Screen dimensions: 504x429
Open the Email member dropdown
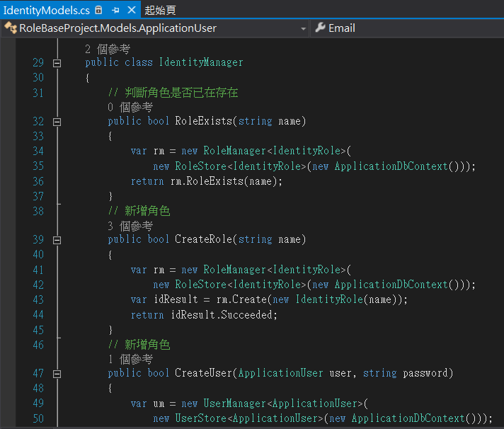coord(407,28)
